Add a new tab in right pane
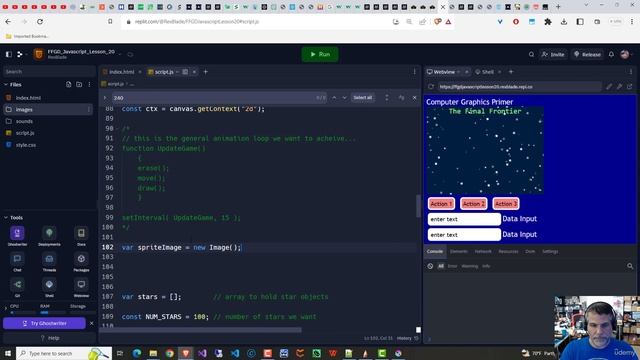 (x=511, y=72)
